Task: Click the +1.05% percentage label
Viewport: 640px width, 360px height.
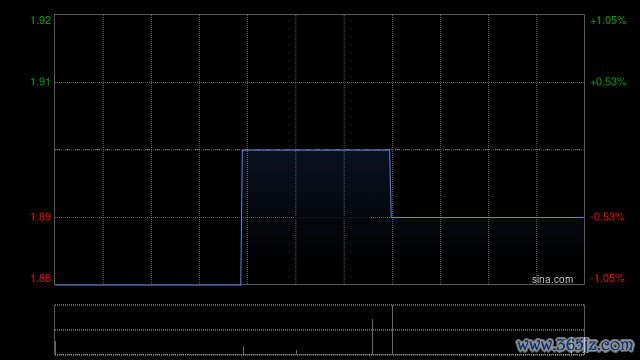Action: click(608, 20)
